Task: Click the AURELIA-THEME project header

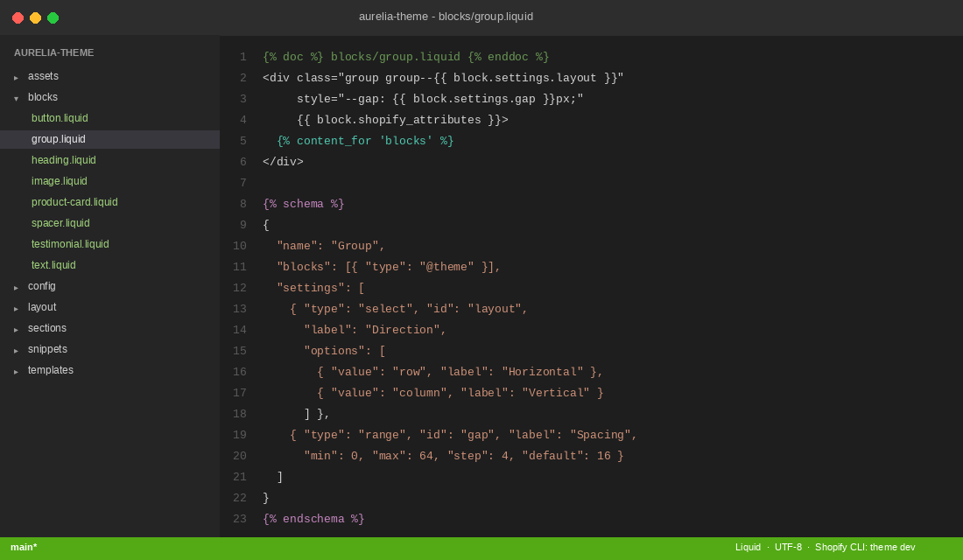Action: click(54, 52)
